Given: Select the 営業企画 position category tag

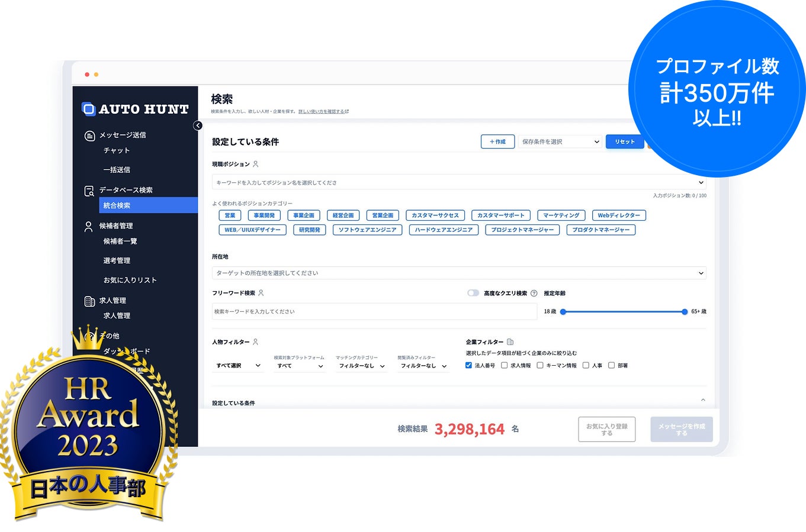Looking at the screenshot, I should 383,215.
